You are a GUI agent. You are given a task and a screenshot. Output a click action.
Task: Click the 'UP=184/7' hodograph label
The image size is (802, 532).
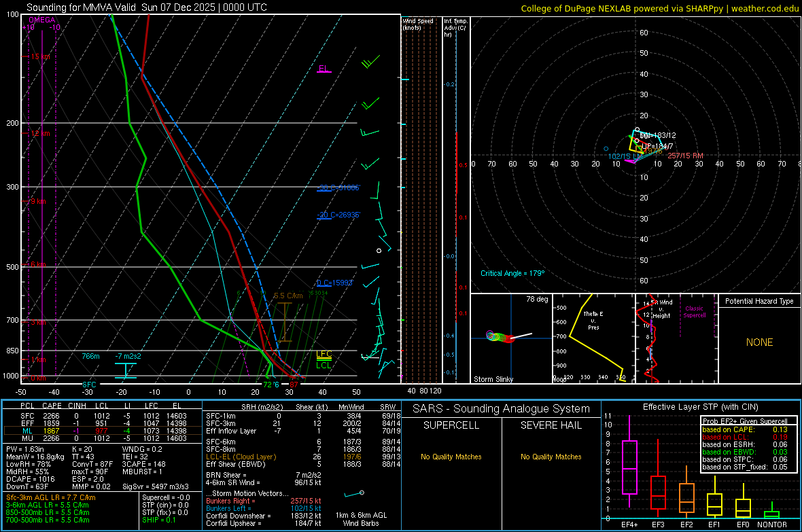pos(657,146)
